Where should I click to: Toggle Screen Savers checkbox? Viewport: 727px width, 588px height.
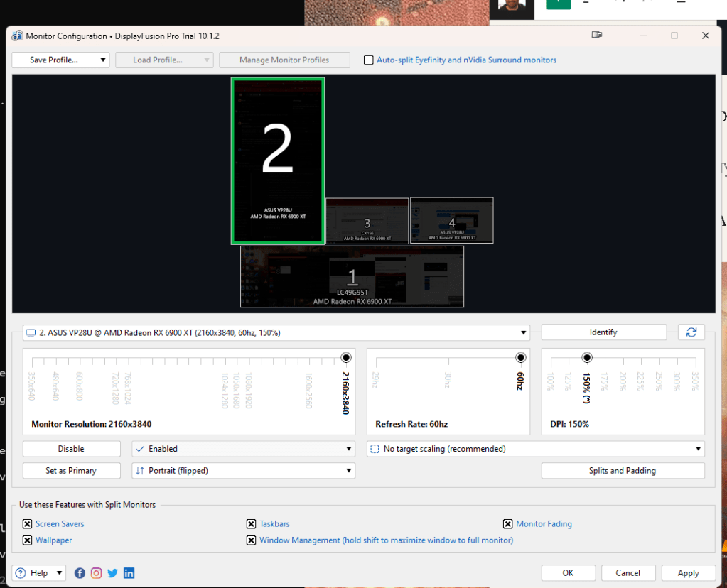tap(27, 523)
